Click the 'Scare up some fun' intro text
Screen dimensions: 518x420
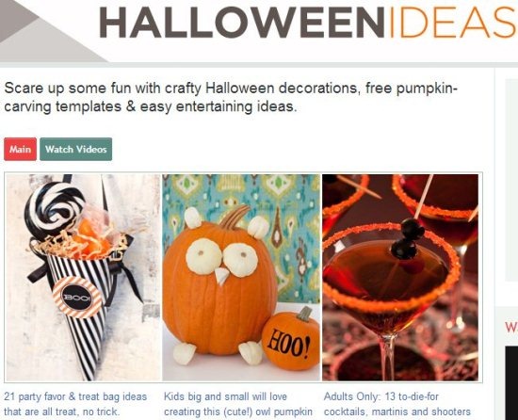click(231, 97)
